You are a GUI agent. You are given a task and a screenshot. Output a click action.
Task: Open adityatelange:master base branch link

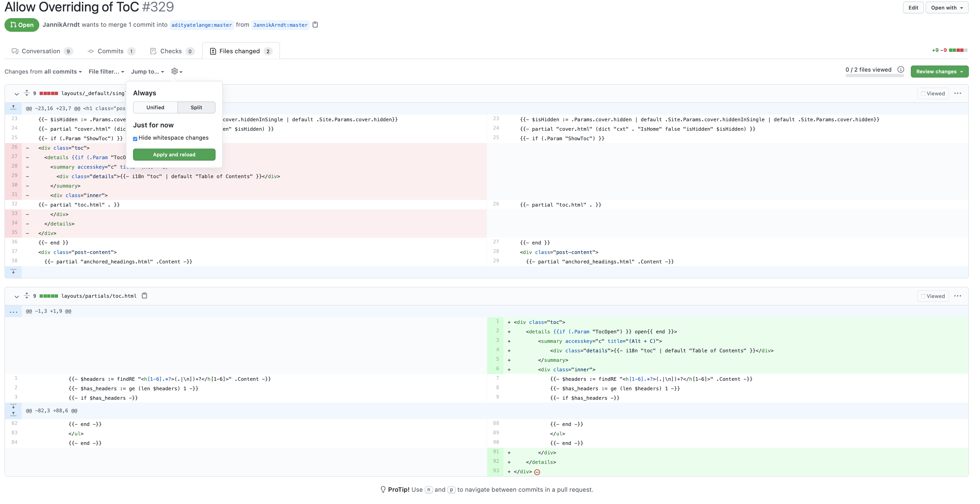[x=201, y=25]
